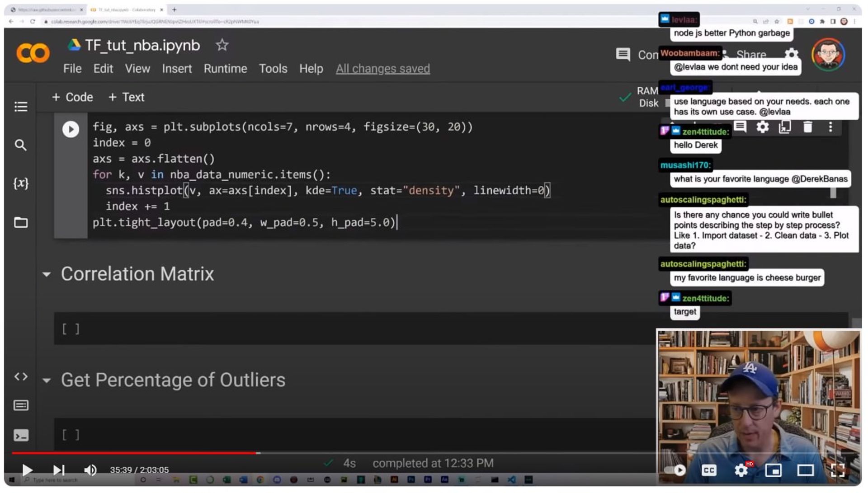
Task: Click the Windows Start button
Action: [12, 480]
